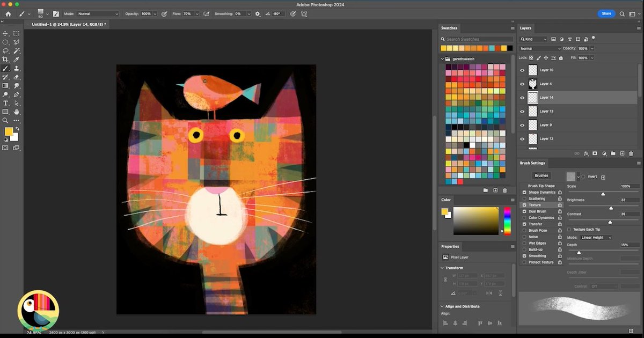
Task: Select the Horizontal Type tool
Action: (x=6, y=103)
